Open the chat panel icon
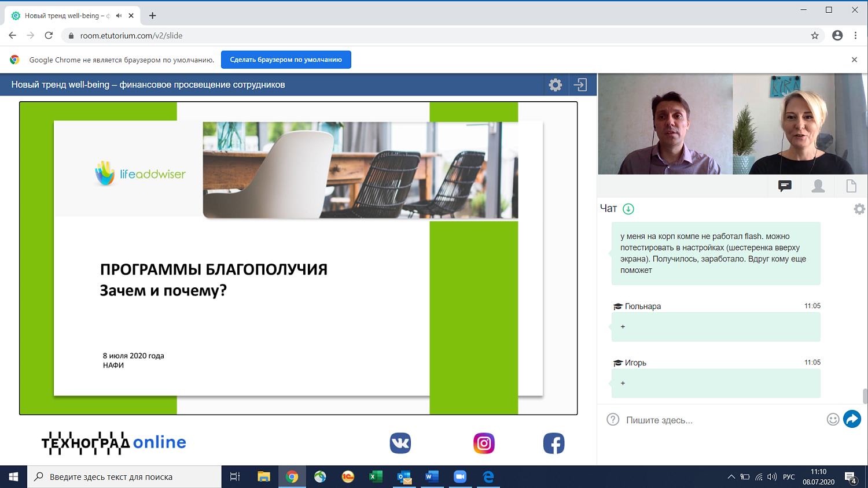This screenshot has width=868, height=488. click(785, 186)
